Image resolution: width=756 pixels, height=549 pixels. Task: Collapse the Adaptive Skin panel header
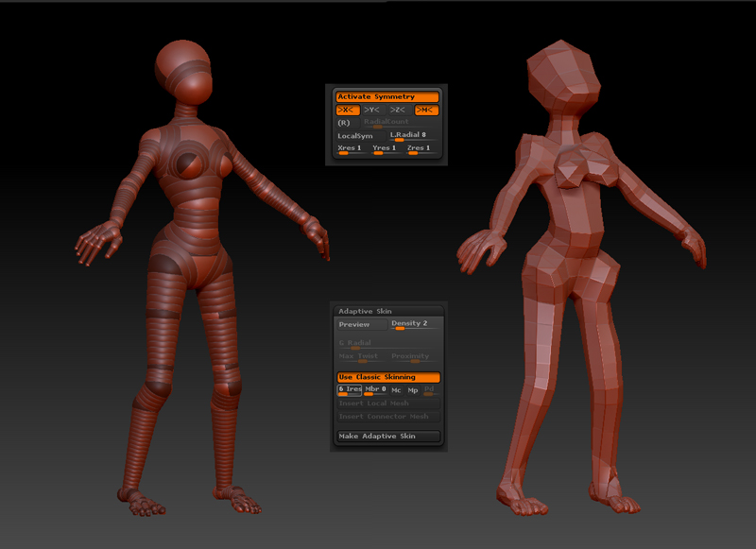click(388, 311)
